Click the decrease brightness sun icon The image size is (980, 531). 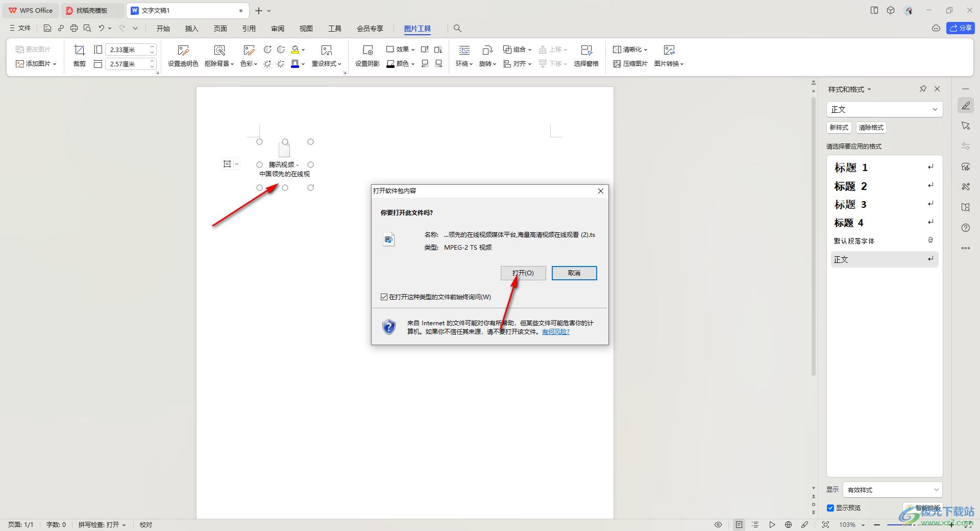pyautogui.click(x=281, y=64)
